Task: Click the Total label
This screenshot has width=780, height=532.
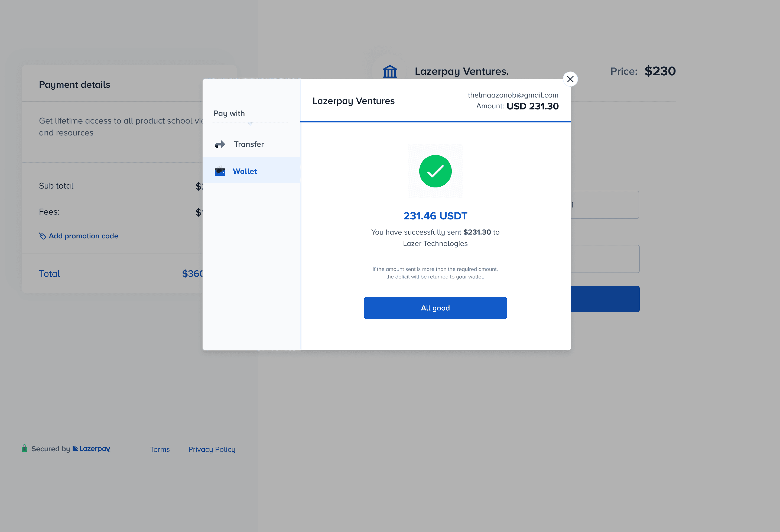Action: (50, 274)
